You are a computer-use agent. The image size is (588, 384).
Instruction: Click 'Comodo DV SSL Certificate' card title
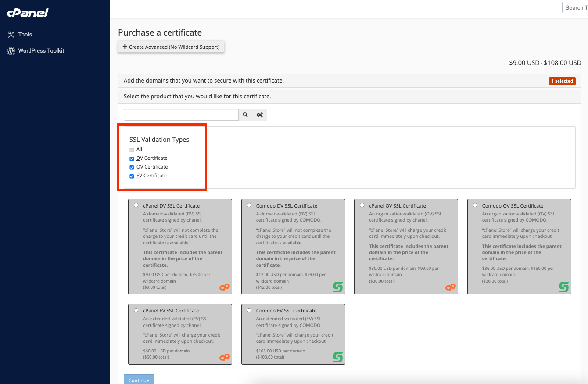tap(287, 206)
